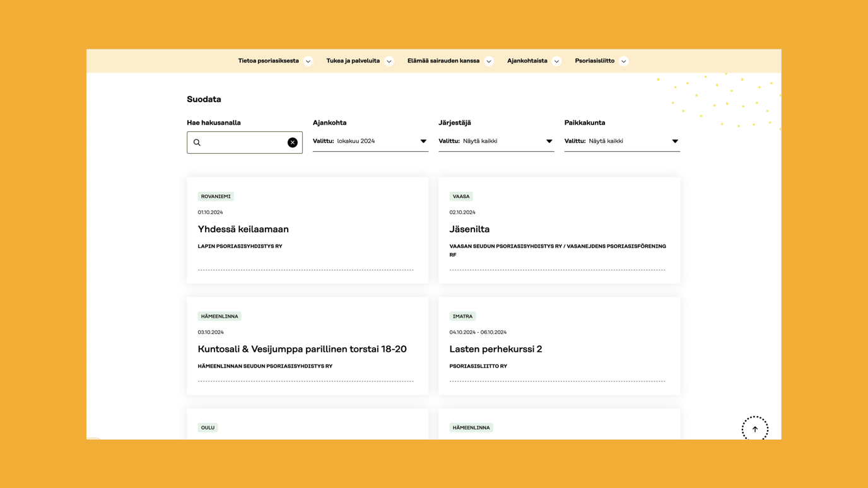This screenshot has height=488, width=868.
Task: Open Ajankohtaista menu item
Action: point(527,61)
